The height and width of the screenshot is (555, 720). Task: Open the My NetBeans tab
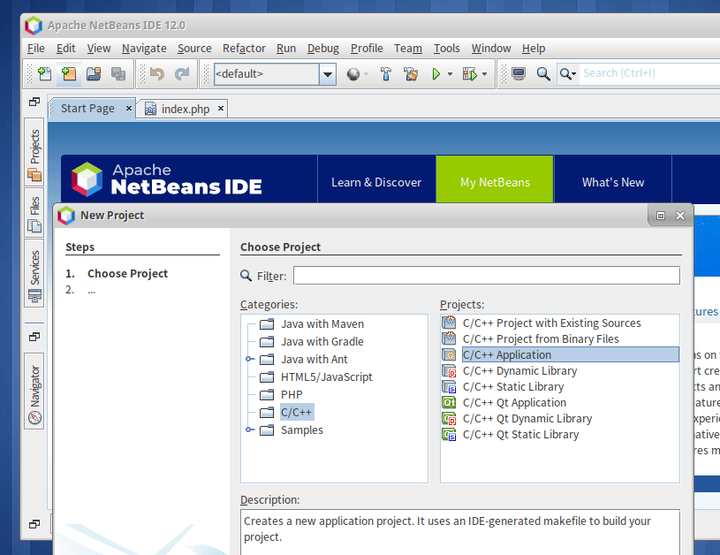point(495,182)
